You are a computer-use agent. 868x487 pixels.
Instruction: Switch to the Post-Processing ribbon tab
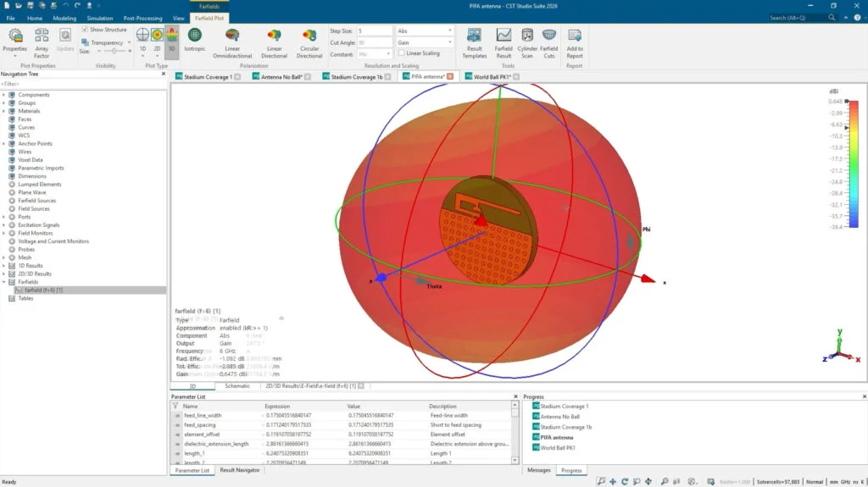tap(142, 19)
